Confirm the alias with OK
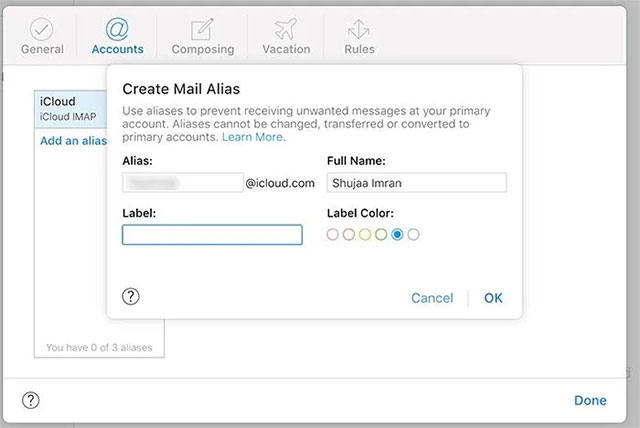The height and width of the screenshot is (428, 640). (x=493, y=298)
